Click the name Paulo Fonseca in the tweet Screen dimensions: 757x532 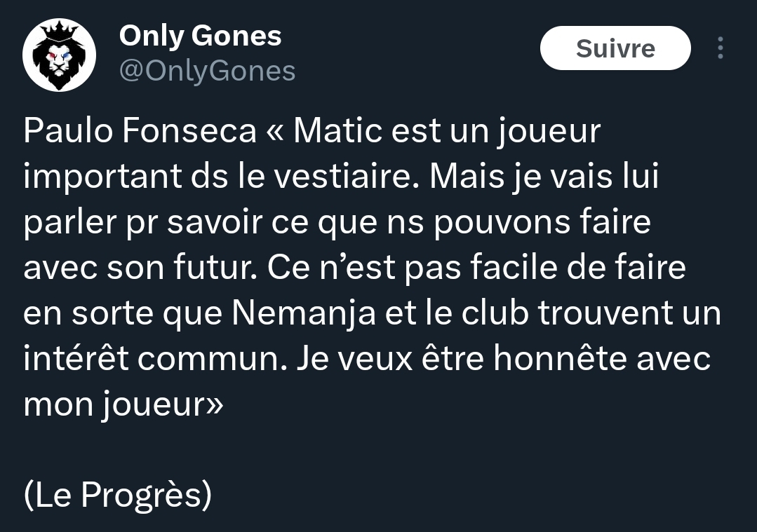pos(140,130)
